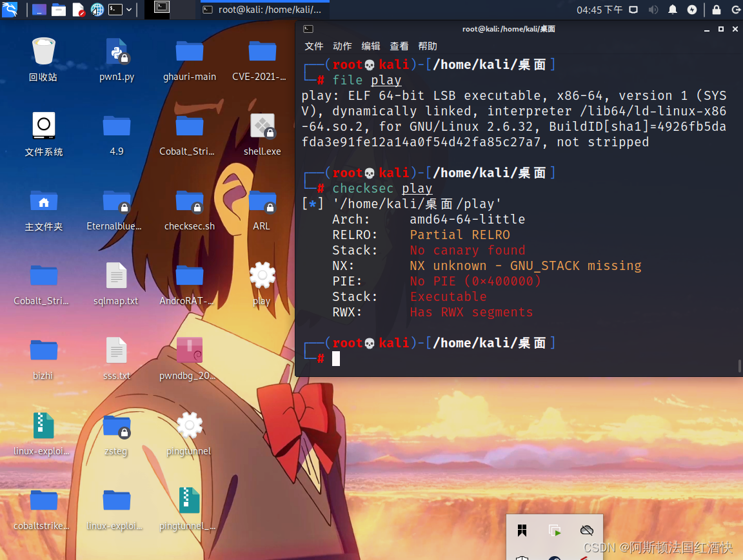Screen dimensions: 743x560
Task: Click the 'No PIE (0x400000)' output text
Action: coord(476,281)
